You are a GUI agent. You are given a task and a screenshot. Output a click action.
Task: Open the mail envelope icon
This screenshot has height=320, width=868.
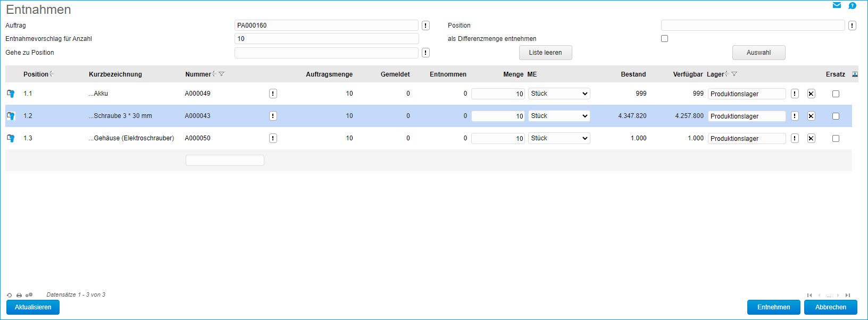pos(837,5)
